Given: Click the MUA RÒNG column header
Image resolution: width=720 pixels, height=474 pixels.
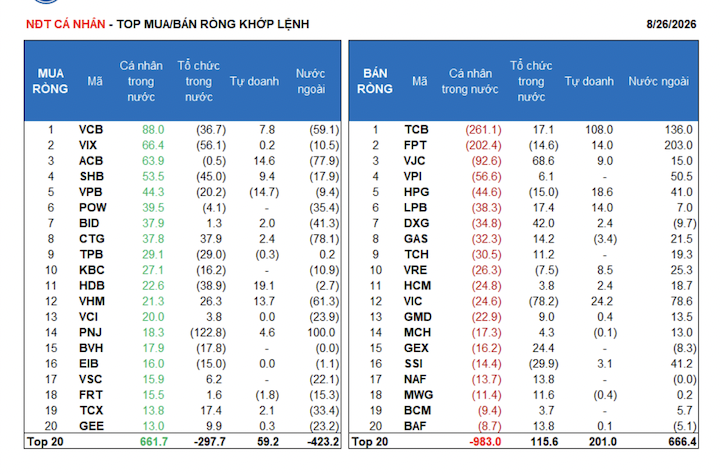Looking at the screenshot, I should [x=50, y=81].
